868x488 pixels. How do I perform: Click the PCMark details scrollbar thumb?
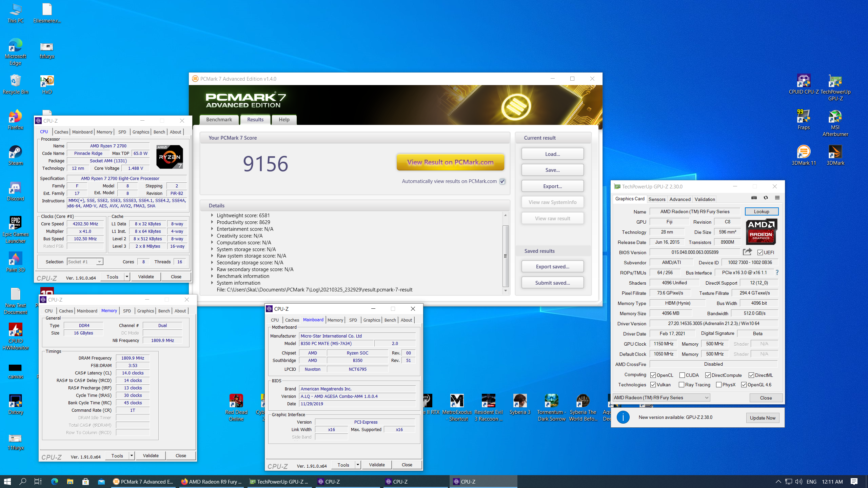click(505, 256)
